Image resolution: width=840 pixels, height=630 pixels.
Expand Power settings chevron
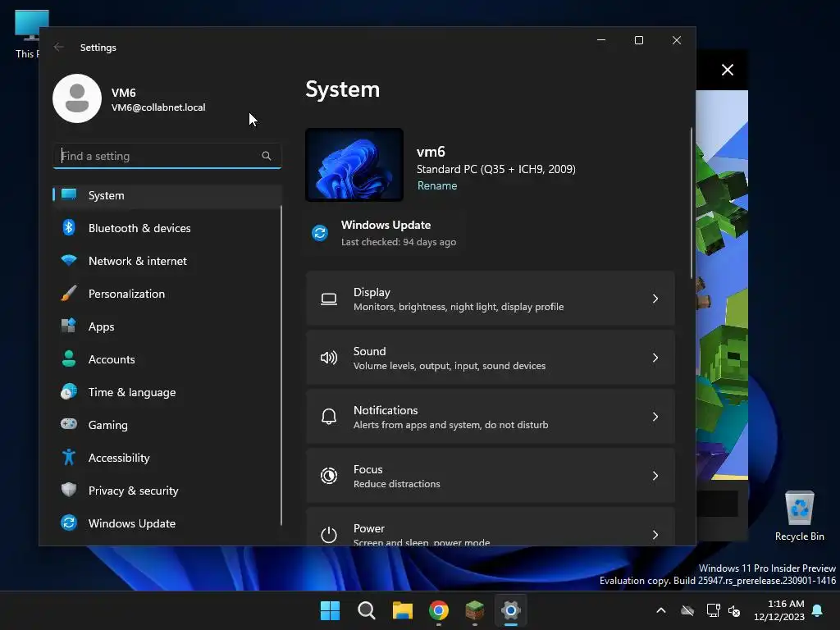coord(655,535)
